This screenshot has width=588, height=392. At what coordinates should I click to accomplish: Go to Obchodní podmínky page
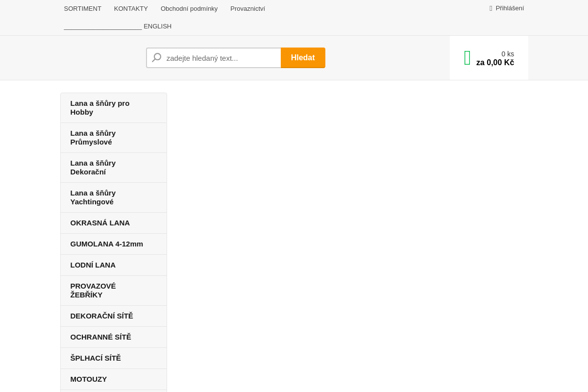pos(189,8)
